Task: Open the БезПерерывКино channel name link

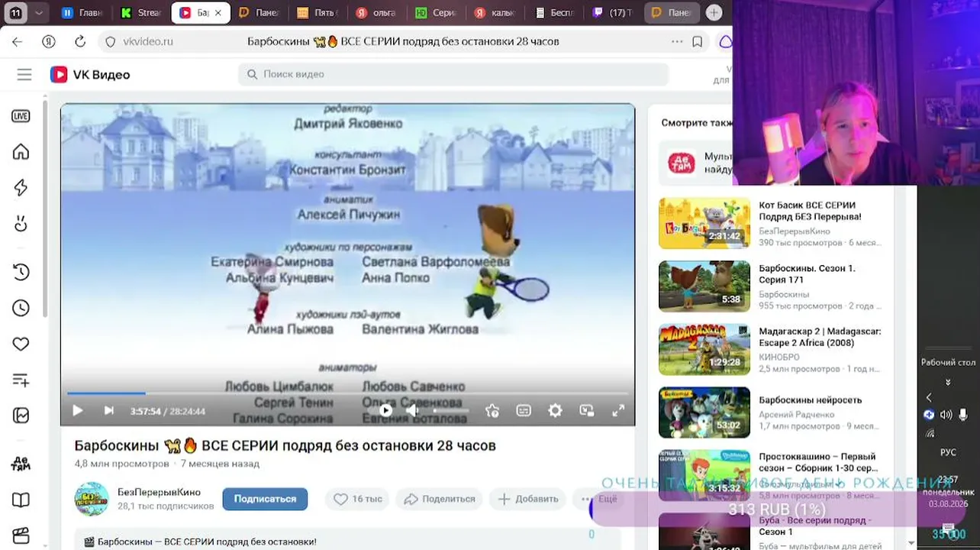Action: click(159, 492)
